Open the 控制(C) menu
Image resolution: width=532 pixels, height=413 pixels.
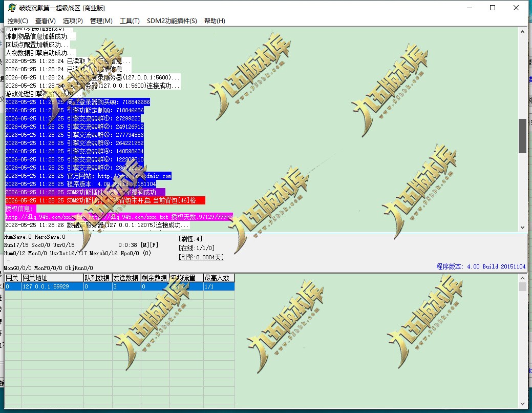(x=17, y=20)
